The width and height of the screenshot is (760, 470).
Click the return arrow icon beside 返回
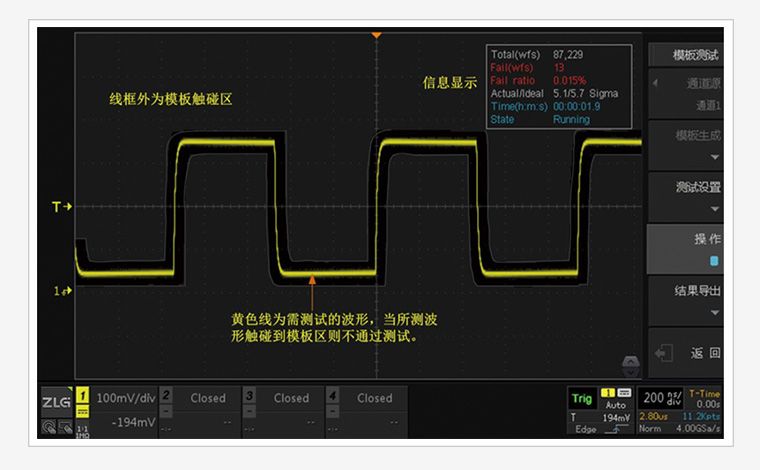click(x=664, y=353)
